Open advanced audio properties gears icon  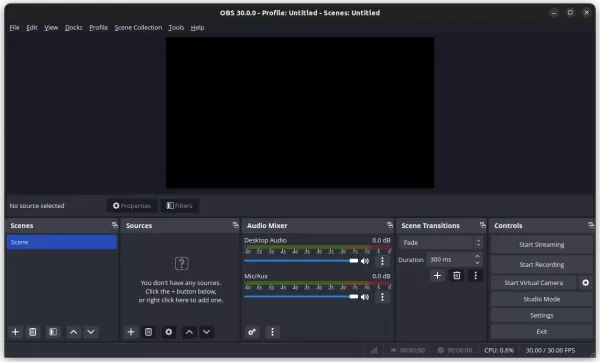(x=252, y=332)
